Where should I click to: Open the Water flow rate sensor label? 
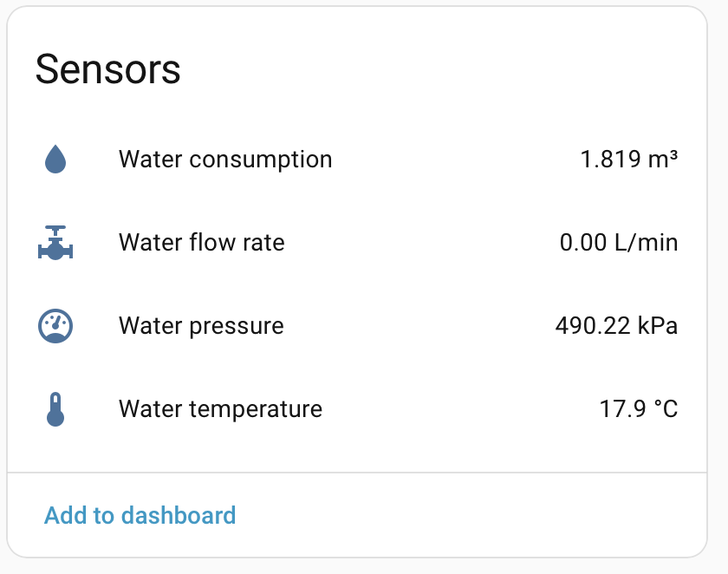tap(201, 243)
